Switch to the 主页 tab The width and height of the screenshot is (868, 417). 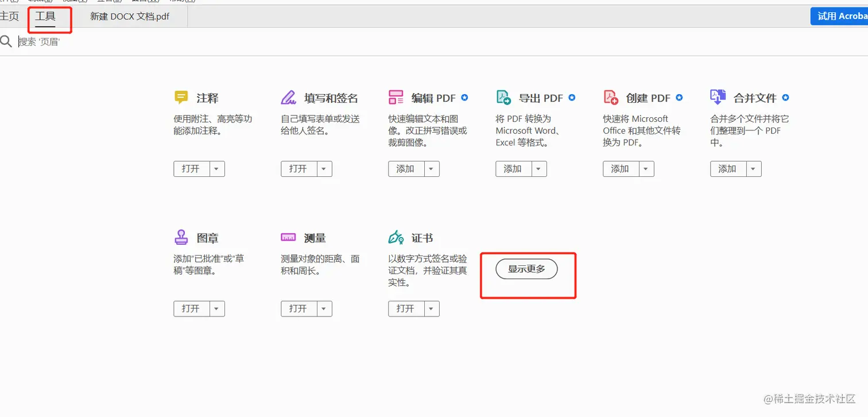coord(9,17)
